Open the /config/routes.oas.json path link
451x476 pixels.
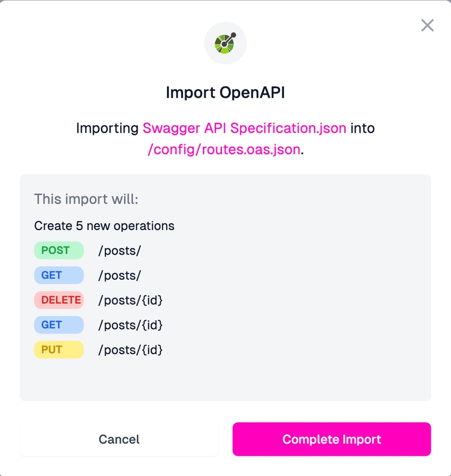(x=224, y=149)
